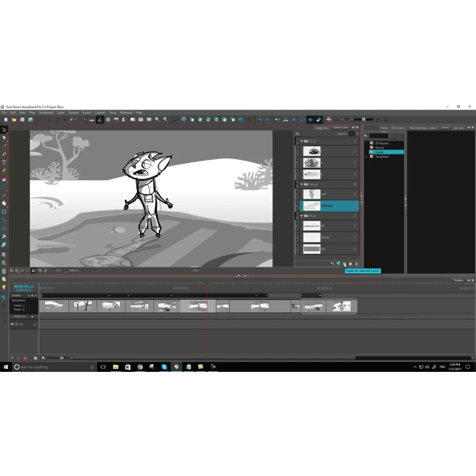Collapse the OL_gr layer group
The image size is (476, 476).
coord(301,141)
